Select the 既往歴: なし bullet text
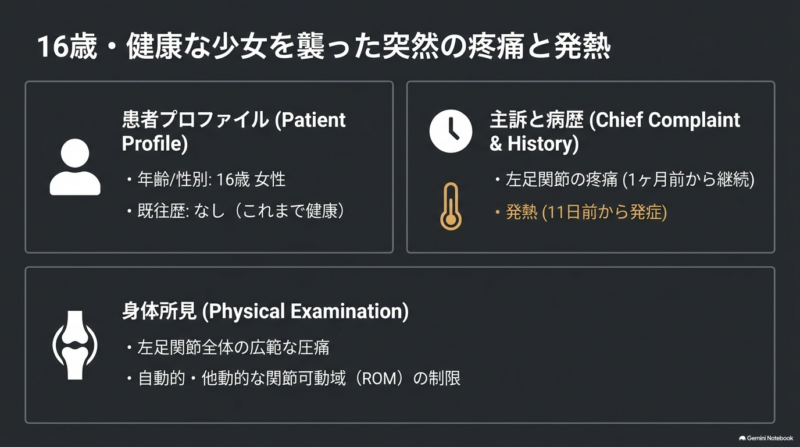Screen dimensions: 800x447 point(236,211)
